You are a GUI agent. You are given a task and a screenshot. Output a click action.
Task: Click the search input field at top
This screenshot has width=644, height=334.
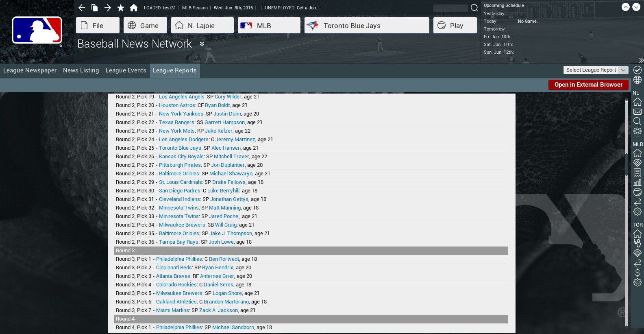click(451, 8)
